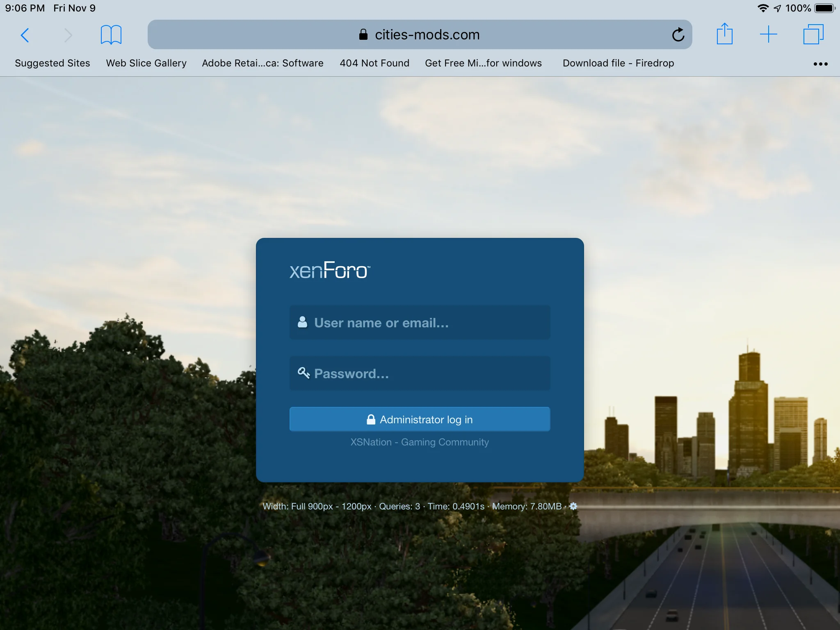The width and height of the screenshot is (840, 630).
Task: Open the XSNation - Gaming Community link
Action: (420, 442)
